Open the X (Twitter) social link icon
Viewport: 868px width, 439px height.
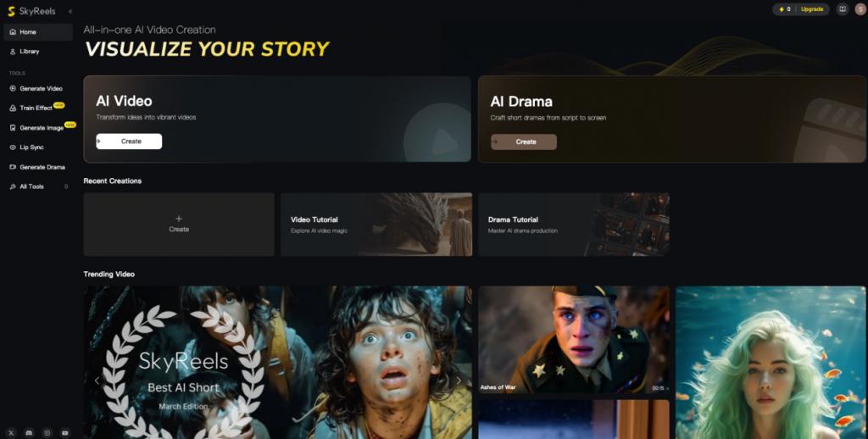click(12, 432)
